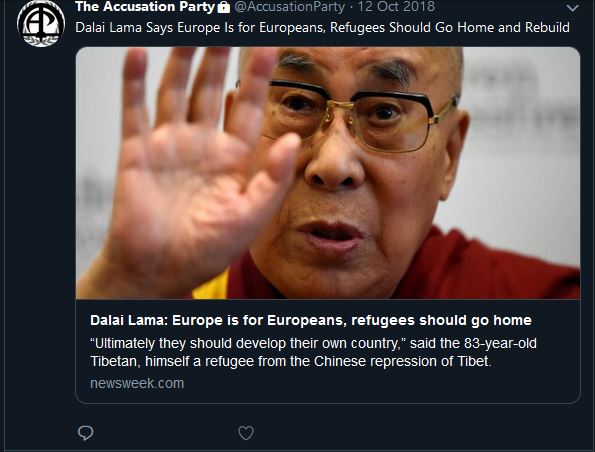Open the 12 Oct 2018 timestamp
The width and height of the screenshot is (595, 452).
point(397,6)
